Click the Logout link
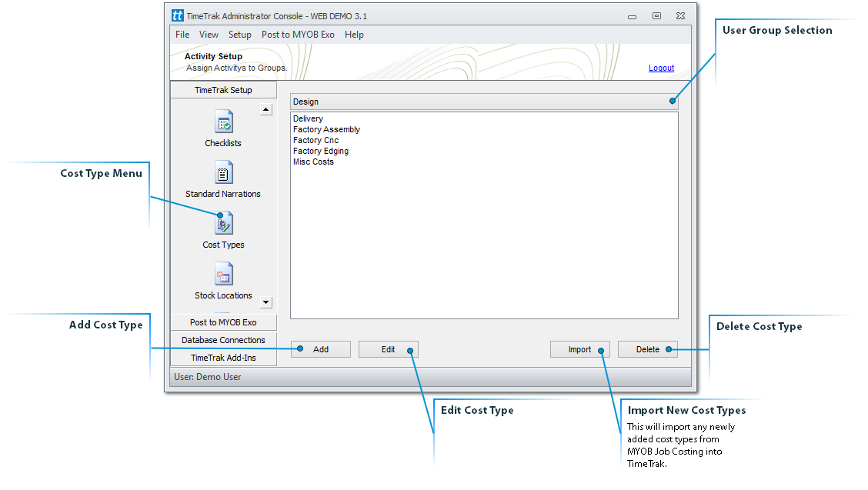This screenshot has width=868, height=490. [x=662, y=68]
